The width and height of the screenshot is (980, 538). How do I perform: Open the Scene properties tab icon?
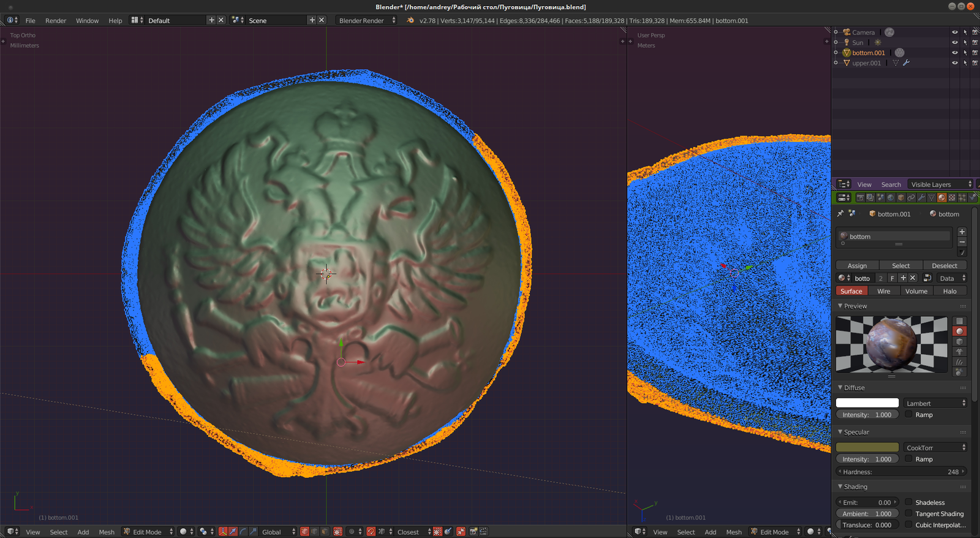point(880,197)
